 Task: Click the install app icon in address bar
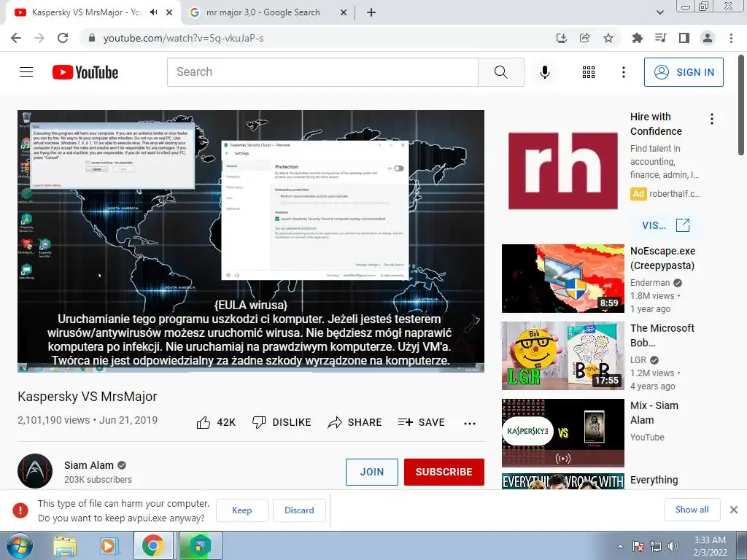562,38
